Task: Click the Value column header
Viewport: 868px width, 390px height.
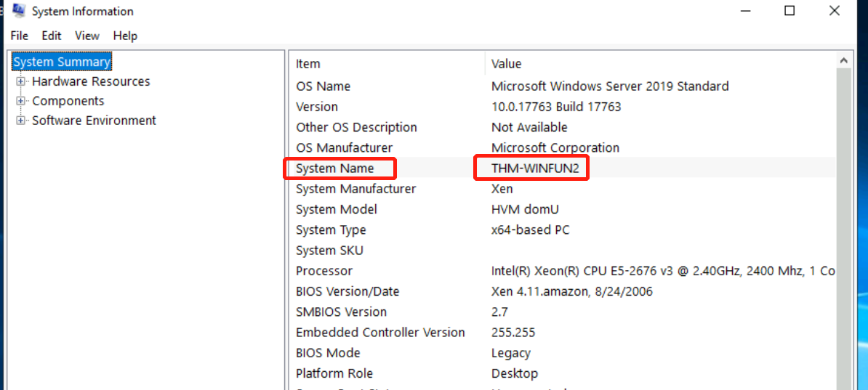Action: 506,64
